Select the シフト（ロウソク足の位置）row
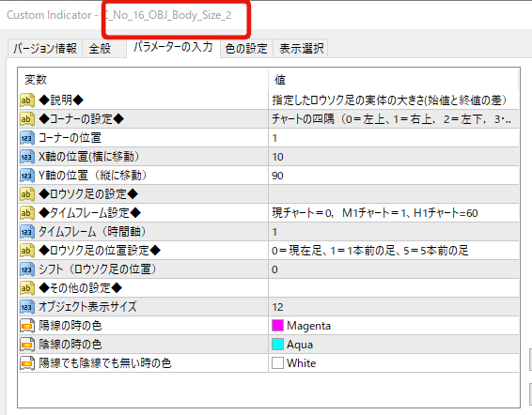The image size is (532, 415). (269, 269)
